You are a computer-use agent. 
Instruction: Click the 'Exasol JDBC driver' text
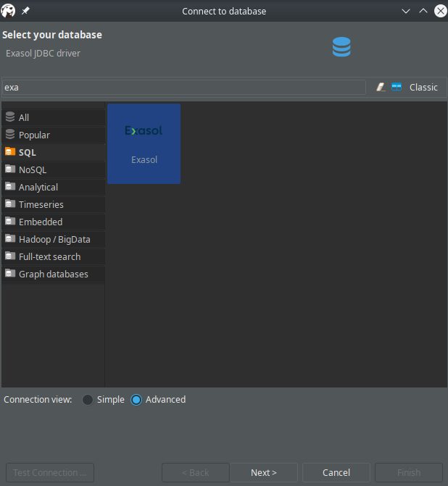pyautogui.click(x=43, y=54)
